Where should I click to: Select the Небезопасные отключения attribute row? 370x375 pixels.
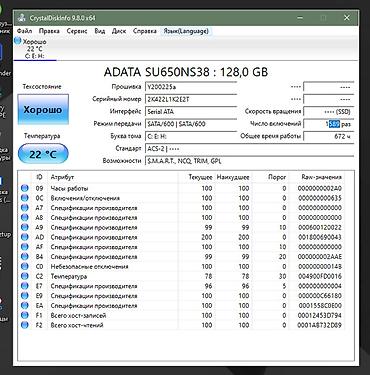[182, 266]
